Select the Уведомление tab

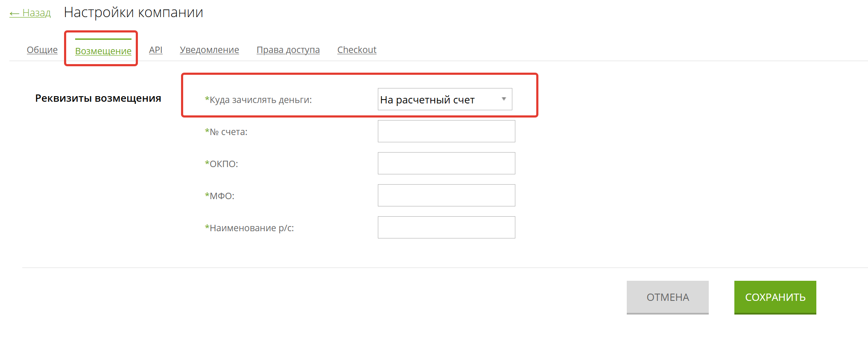point(209,50)
